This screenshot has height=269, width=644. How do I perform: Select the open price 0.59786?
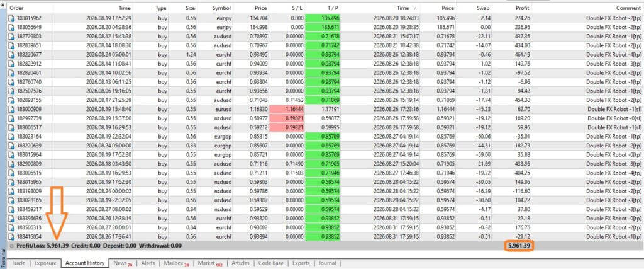(x=258, y=191)
